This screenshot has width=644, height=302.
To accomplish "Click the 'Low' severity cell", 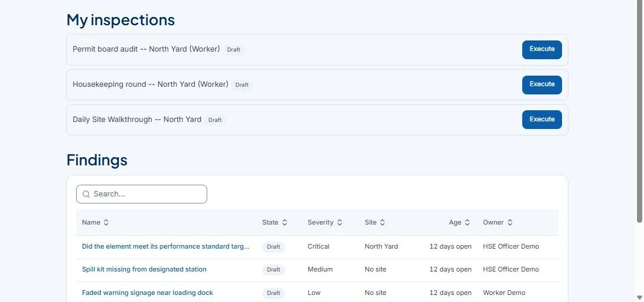I will (314, 293).
